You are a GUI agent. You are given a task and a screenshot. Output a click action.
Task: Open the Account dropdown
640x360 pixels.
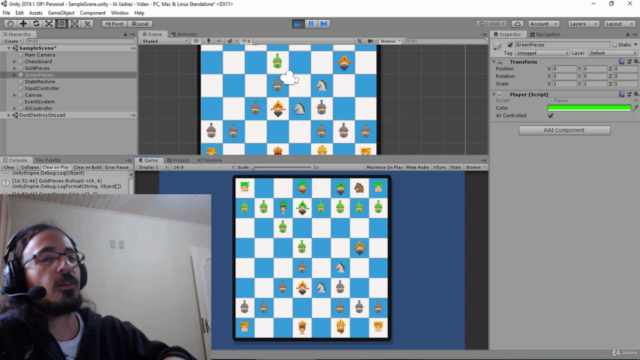tap(544, 24)
